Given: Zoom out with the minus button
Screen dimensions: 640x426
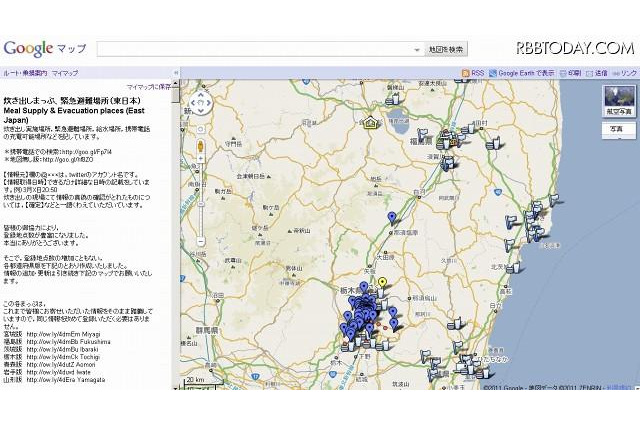Looking at the screenshot, I should click(200, 242).
